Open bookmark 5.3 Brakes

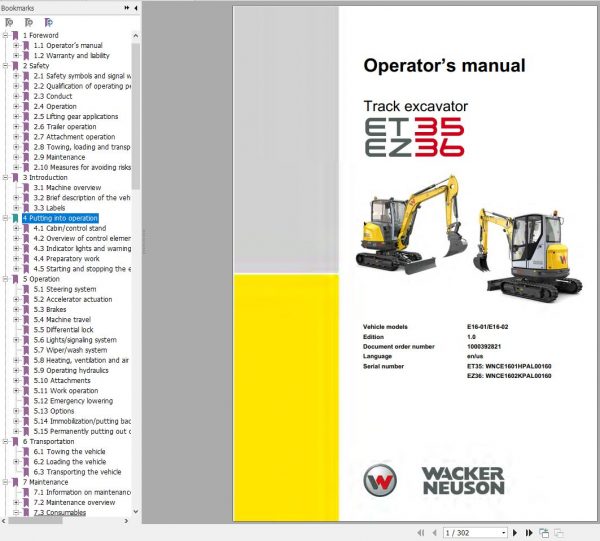tap(50, 310)
